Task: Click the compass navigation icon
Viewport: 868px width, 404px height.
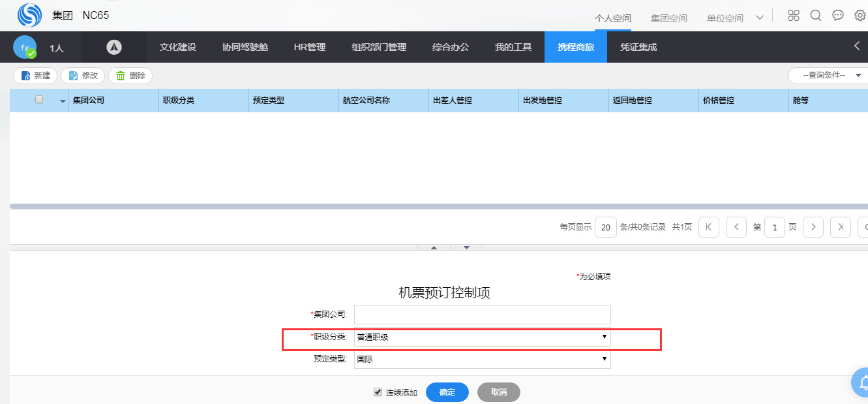Action: click(114, 47)
